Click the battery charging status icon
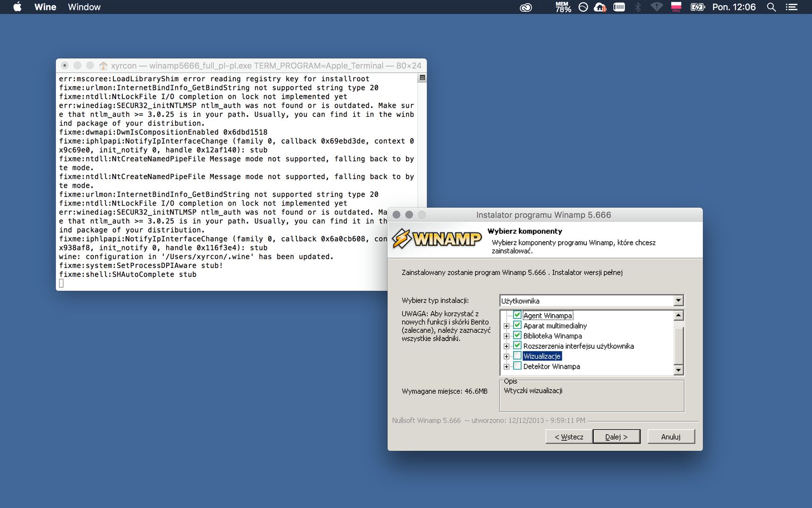812x508 pixels. (x=697, y=7)
